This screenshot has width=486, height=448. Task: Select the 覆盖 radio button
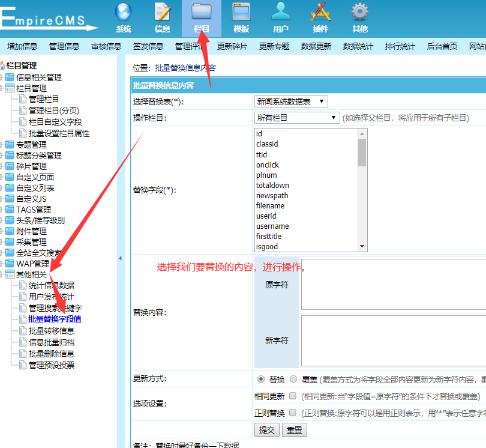[293, 379]
